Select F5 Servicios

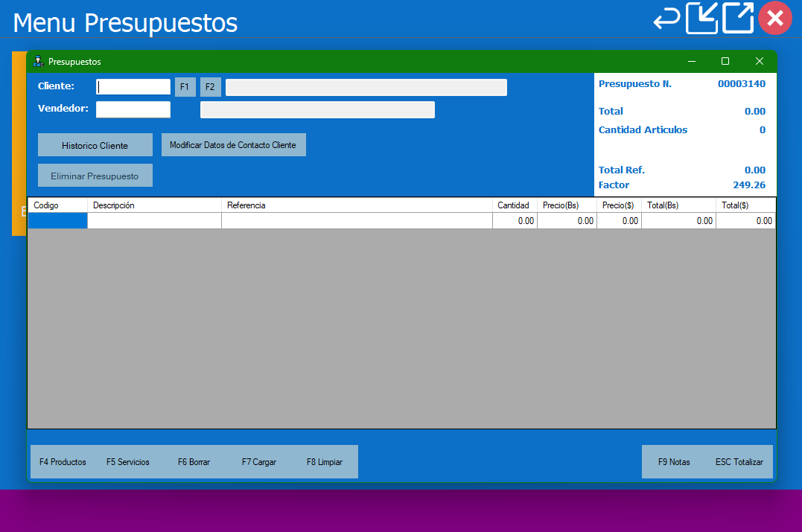pos(128,462)
